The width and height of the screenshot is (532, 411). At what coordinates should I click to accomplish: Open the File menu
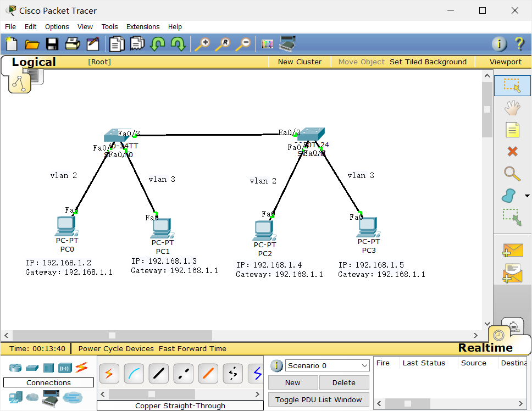(10, 27)
